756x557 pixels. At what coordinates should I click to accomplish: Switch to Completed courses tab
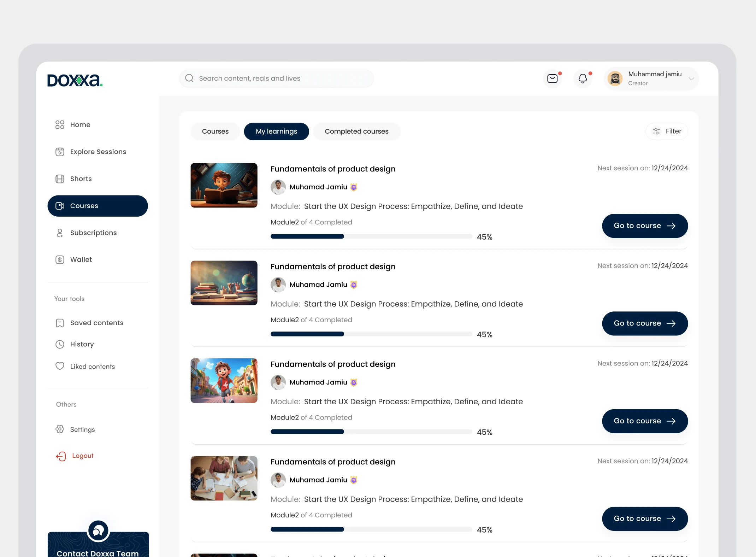click(x=356, y=131)
